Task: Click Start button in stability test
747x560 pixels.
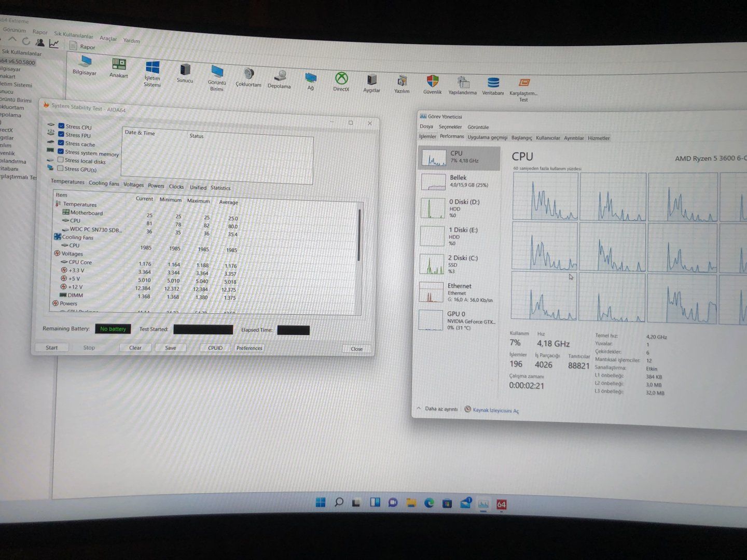Action: point(51,347)
